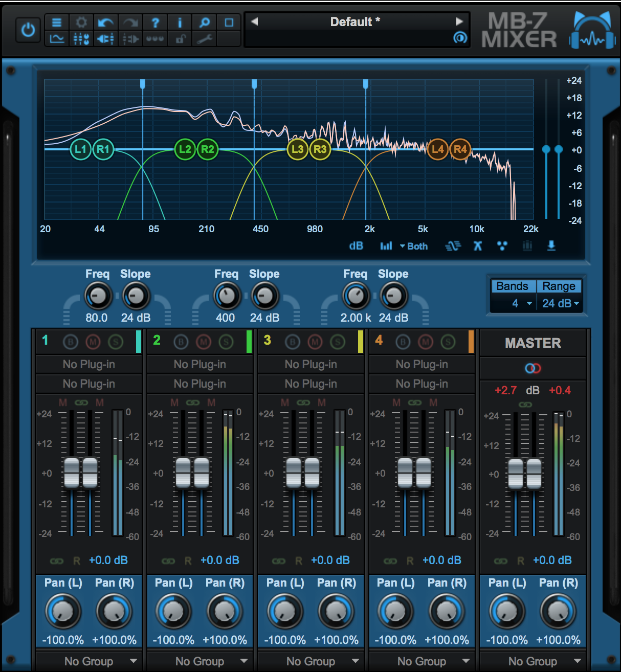Click the power bypass button
Image resolution: width=621 pixels, height=672 pixels.
tap(28, 30)
